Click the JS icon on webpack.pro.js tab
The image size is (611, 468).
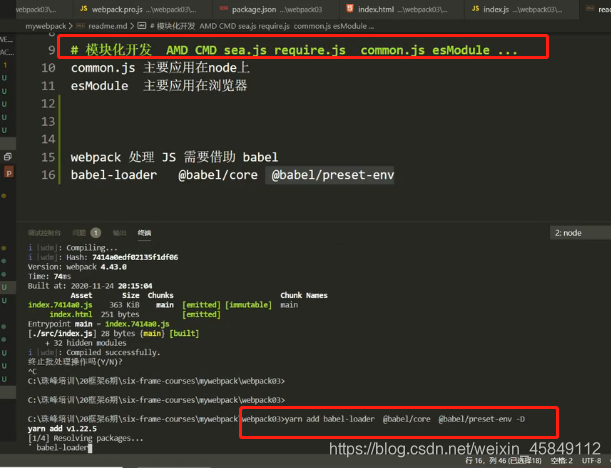(x=84, y=9)
